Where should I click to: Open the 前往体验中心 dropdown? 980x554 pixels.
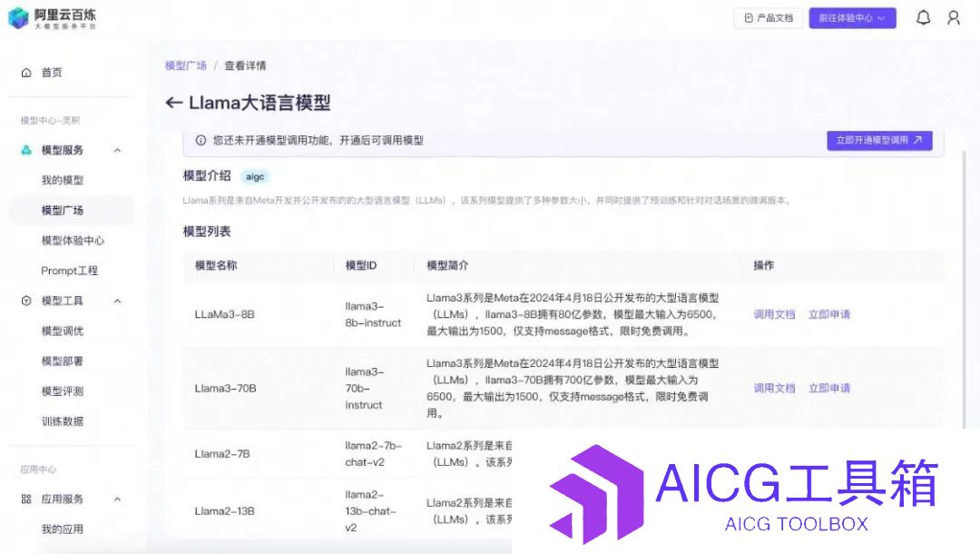click(x=852, y=18)
